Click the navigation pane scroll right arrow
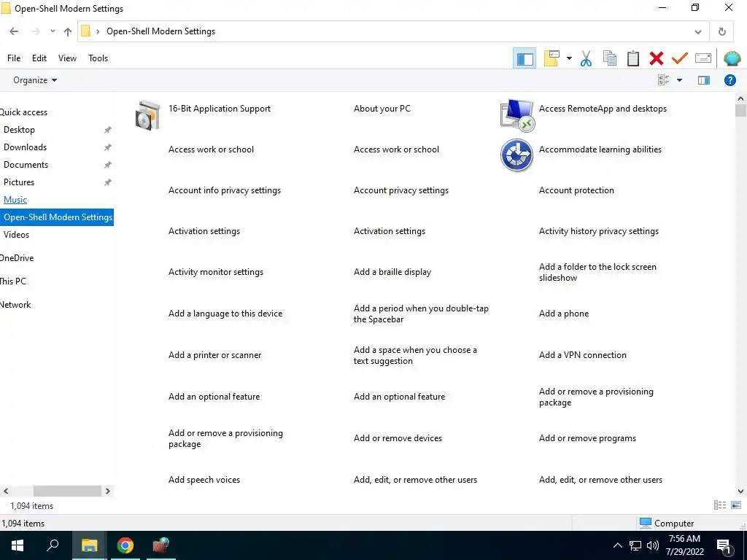 coord(108,491)
